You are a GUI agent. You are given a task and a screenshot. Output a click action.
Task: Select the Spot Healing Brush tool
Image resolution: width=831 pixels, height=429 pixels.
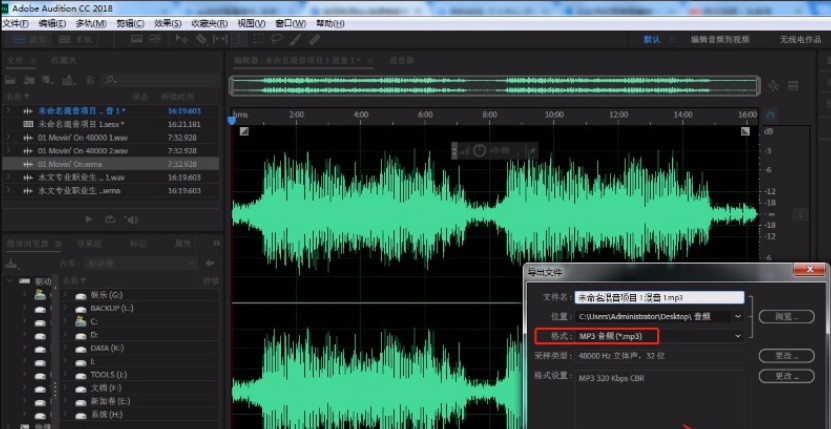click(x=314, y=39)
